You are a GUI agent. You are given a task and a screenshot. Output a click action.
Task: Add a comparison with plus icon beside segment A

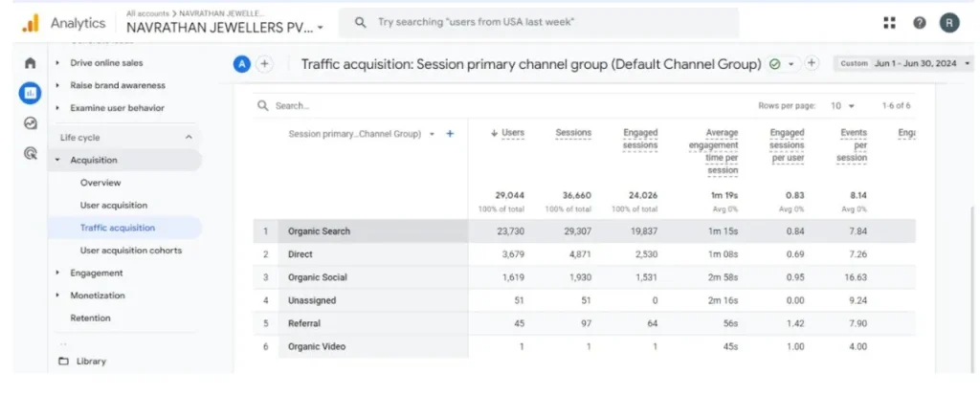pyautogui.click(x=265, y=64)
